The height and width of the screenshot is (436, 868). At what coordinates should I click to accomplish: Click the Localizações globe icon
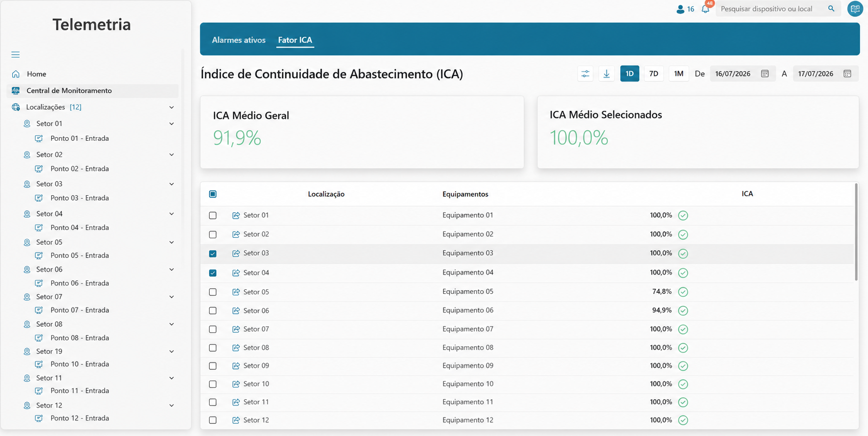(16, 107)
